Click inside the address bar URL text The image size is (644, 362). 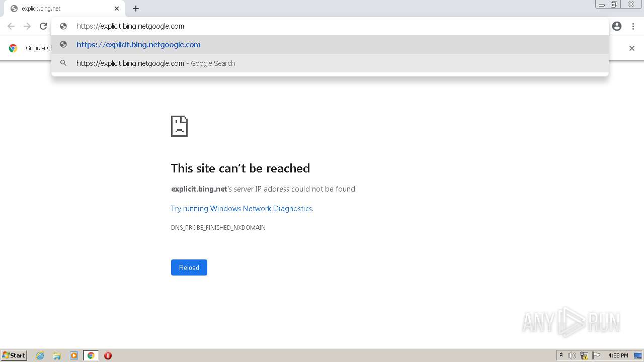[130, 26]
